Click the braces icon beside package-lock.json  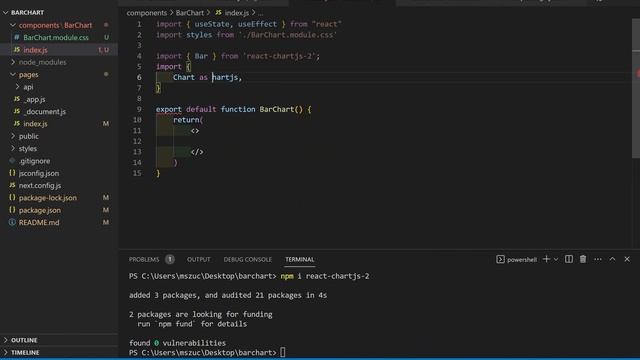[x=12, y=197]
